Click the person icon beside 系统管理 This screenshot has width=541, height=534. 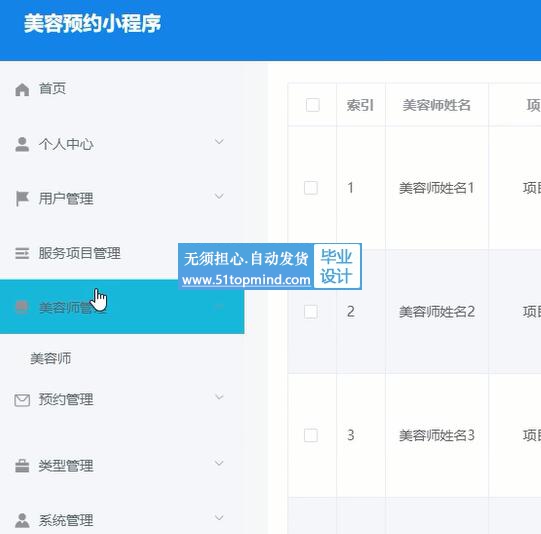click(22, 520)
